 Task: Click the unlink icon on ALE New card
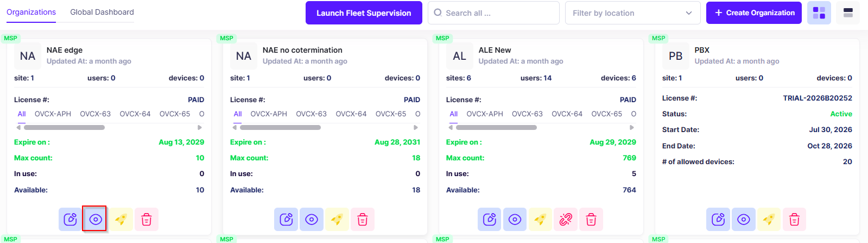566,220
